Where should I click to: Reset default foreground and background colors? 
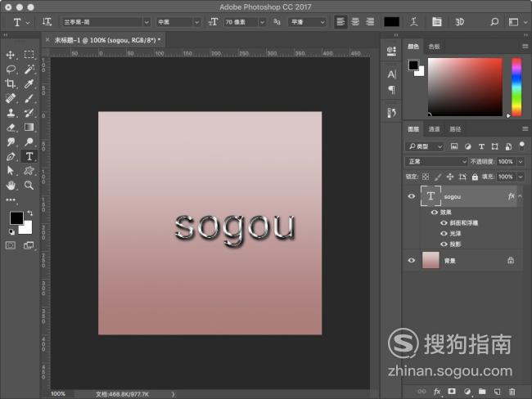11,232
